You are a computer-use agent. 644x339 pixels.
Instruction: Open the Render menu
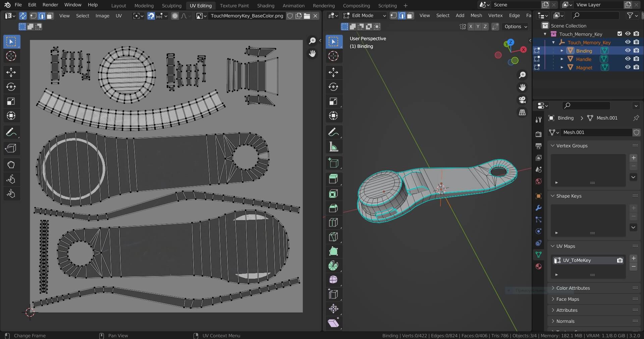point(50,5)
